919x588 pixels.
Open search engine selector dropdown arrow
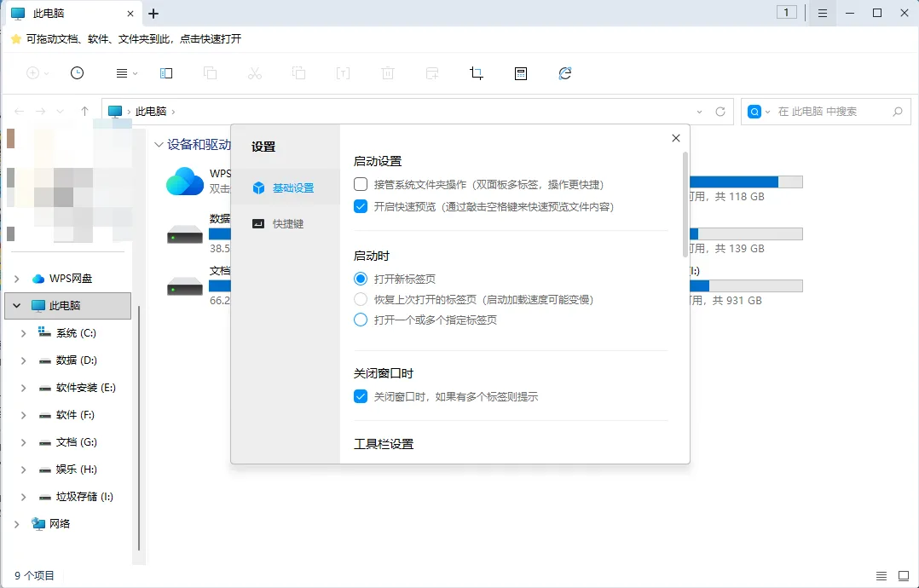(768, 112)
